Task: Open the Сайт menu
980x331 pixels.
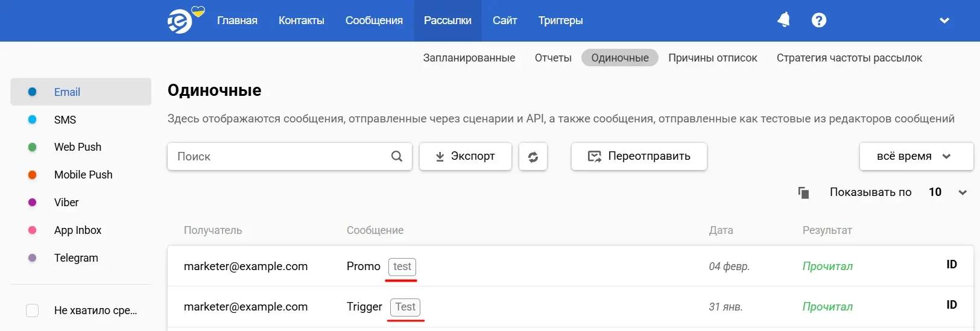Action: pos(505,20)
